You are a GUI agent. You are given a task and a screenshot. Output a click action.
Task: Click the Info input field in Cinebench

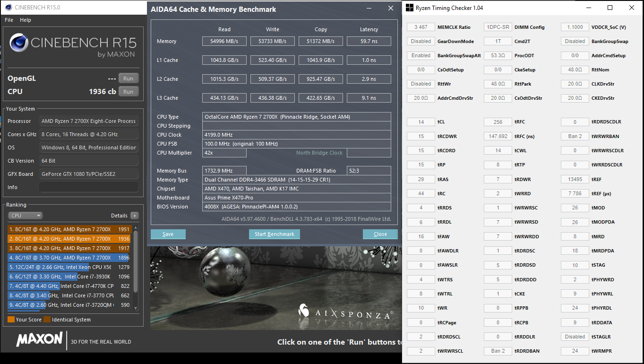(x=89, y=187)
